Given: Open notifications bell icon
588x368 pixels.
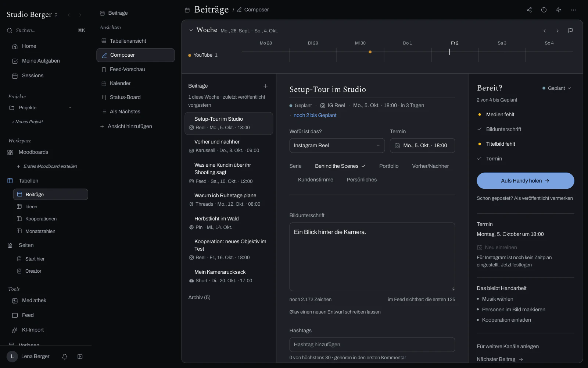Looking at the screenshot, I should [x=65, y=357].
